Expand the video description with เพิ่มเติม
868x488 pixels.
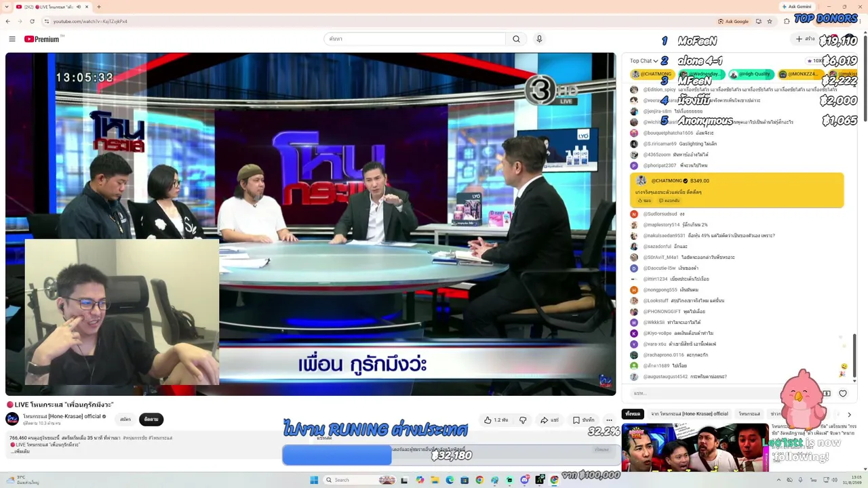20,451
